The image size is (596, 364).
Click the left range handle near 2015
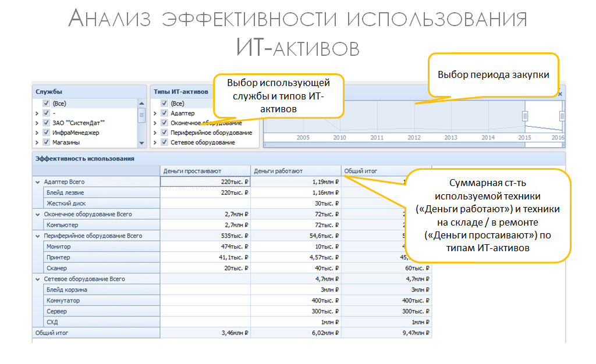525,116
